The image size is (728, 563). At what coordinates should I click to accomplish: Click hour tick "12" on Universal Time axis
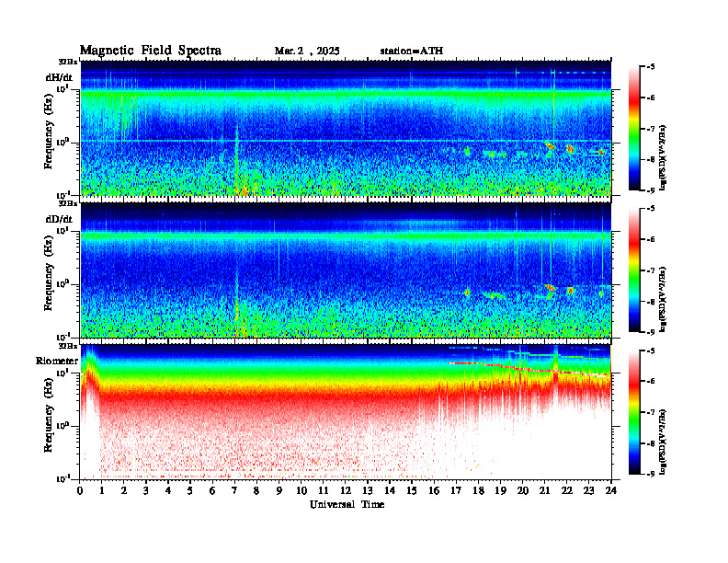[346, 490]
